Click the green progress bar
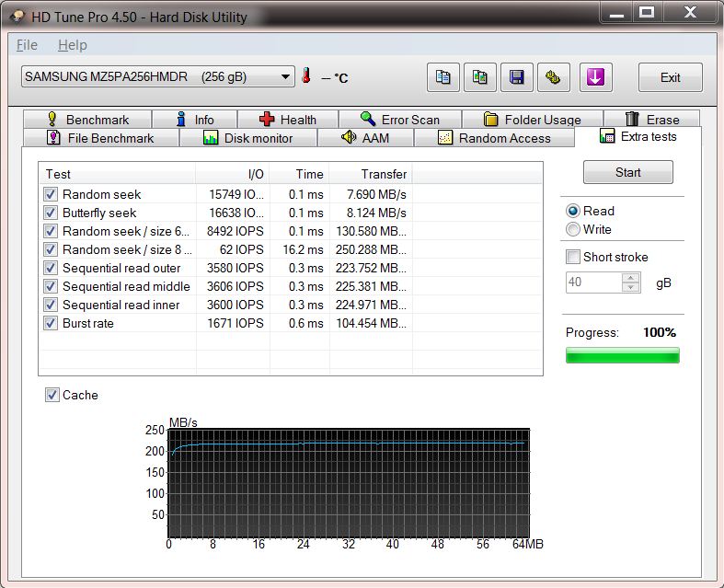724x588 pixels. coord(622,355)
